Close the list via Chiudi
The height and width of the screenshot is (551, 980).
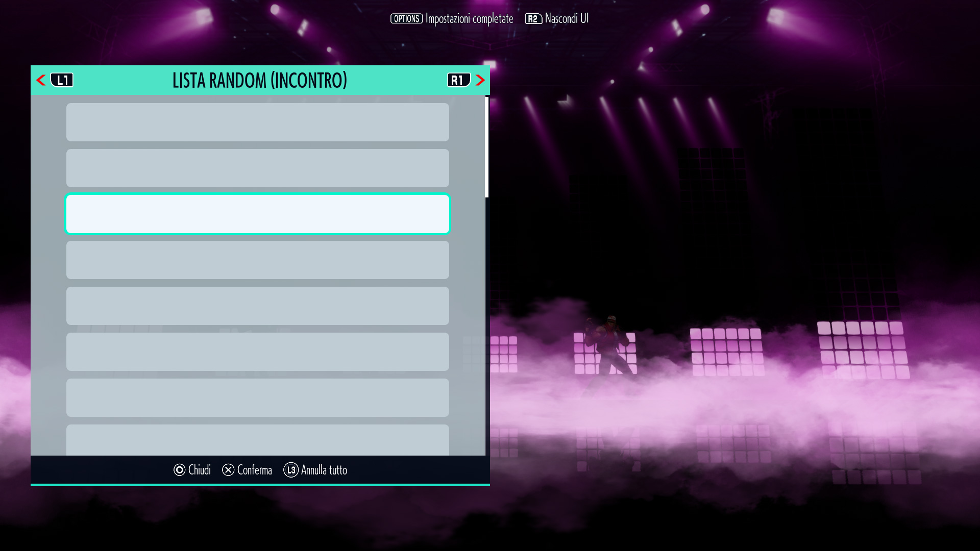199,470
